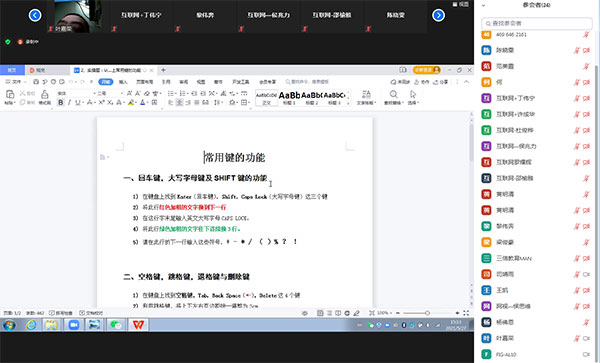Click the center align paragraph icon

point(179,103)
